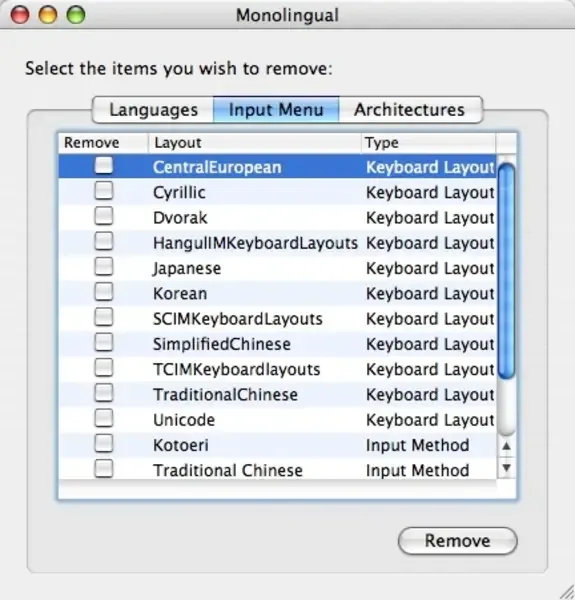
Task: Sort by the Layout column header
Action: click(254, 143)
